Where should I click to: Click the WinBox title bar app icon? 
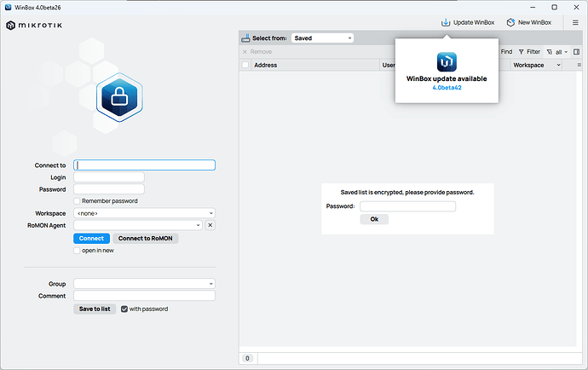click(8, 7)
